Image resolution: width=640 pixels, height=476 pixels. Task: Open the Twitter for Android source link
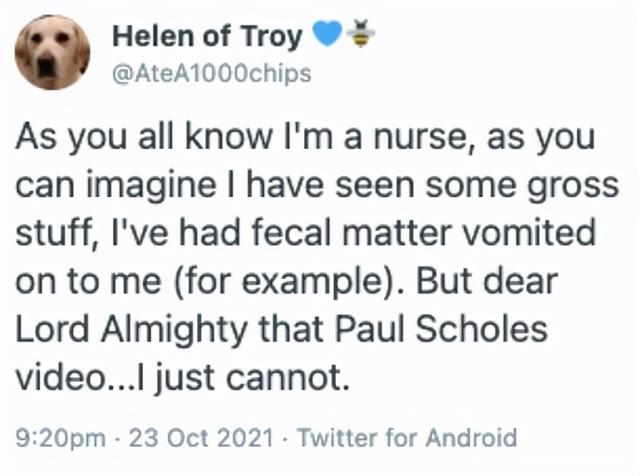(407, 437)
